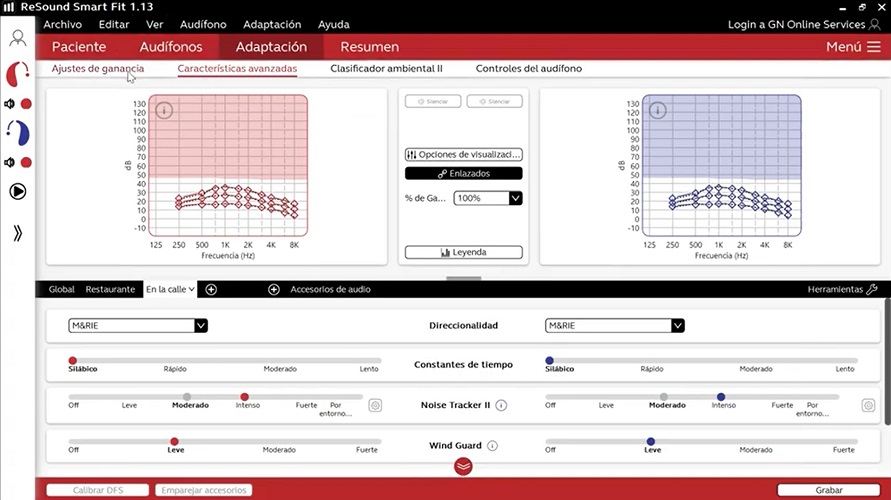Open En la calle program dropdown
The image size is (891, 500).
170,289
